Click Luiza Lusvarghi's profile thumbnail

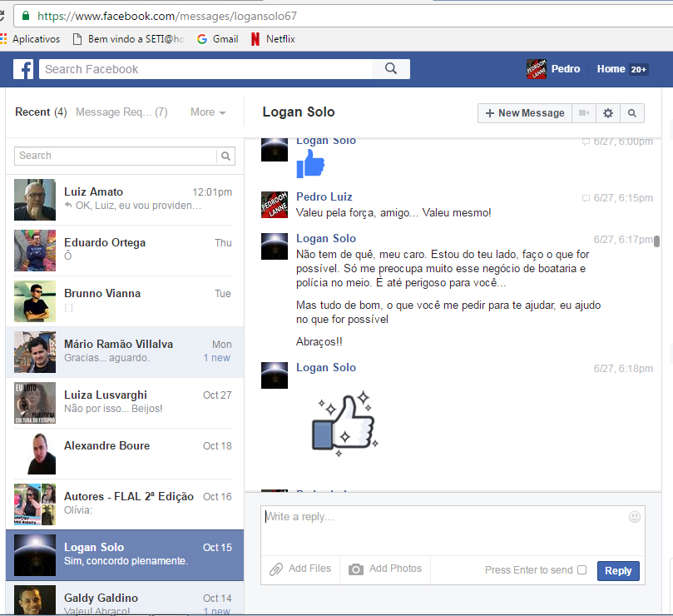pyautogui.click(x=35, y=403)
